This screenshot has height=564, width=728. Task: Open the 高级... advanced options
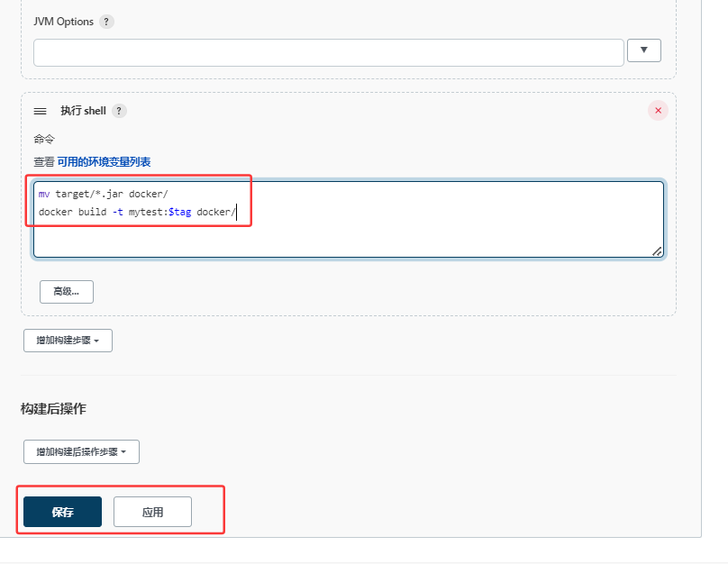coord(67,292)
